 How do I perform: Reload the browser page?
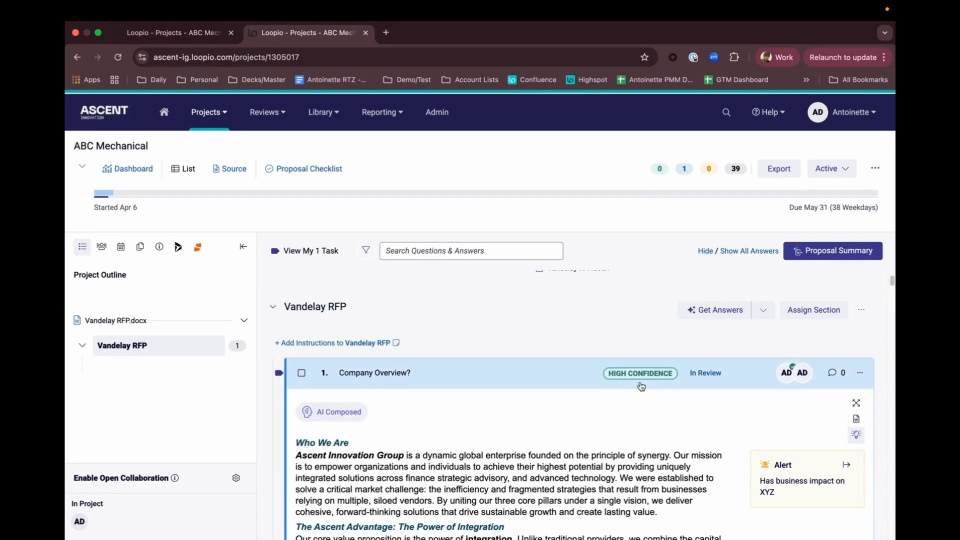pyautogui.click(x=118, y=57)
